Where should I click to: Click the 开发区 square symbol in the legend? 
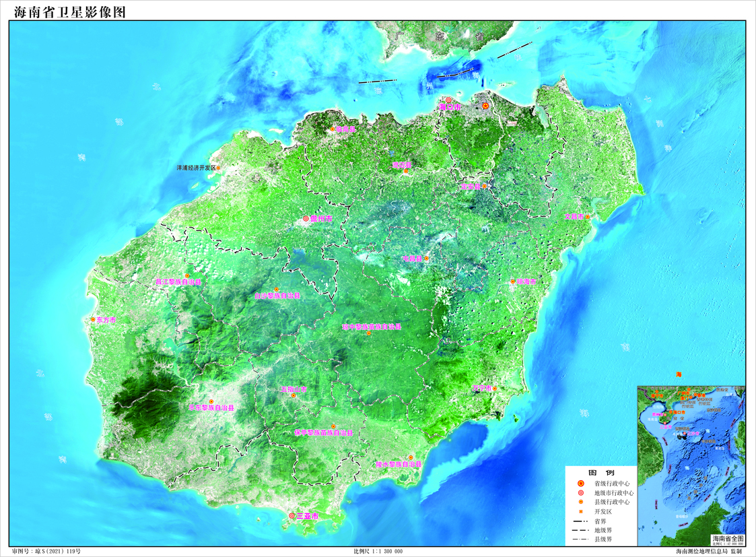tap(580, 511)
